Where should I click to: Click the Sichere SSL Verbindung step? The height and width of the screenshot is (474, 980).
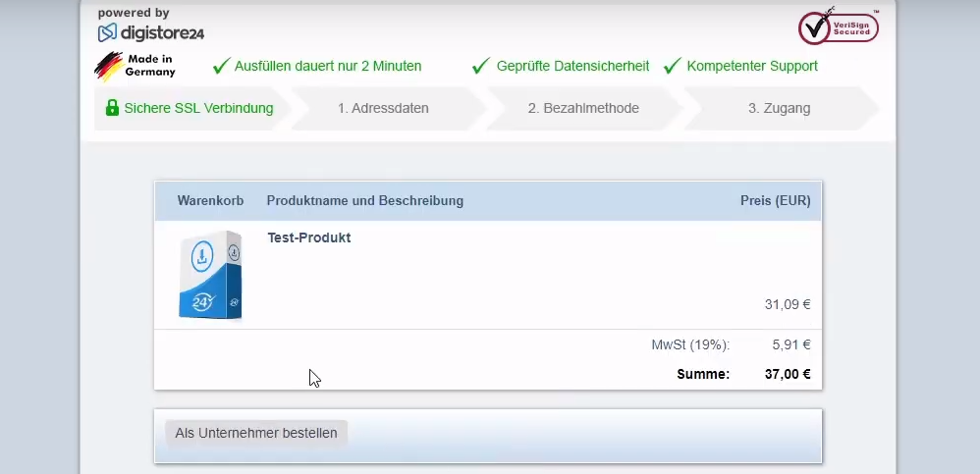[x=198, y=108]
